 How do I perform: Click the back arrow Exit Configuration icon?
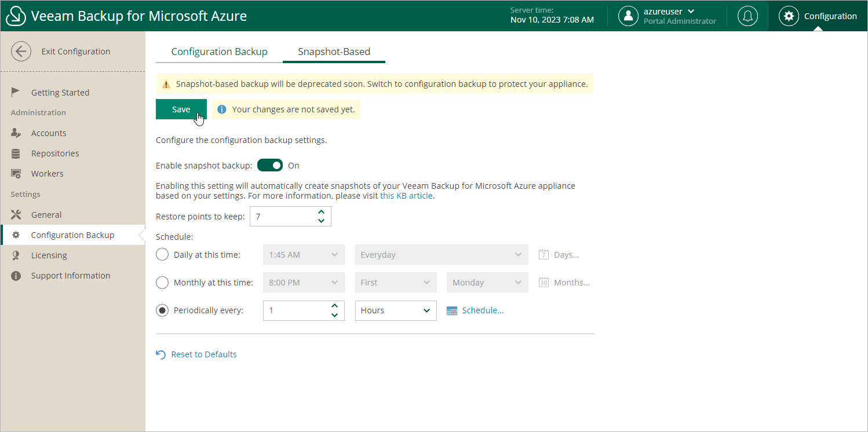click(x=21, y=52)
